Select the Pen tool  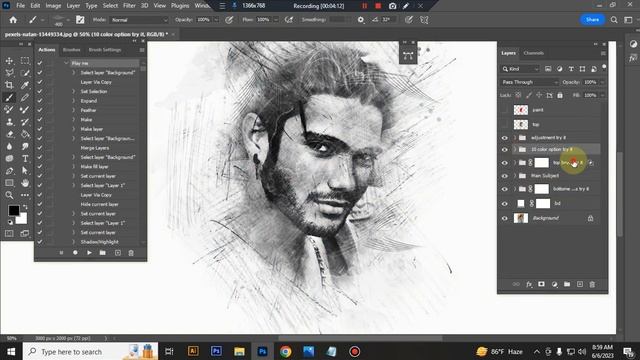[9, 171]
